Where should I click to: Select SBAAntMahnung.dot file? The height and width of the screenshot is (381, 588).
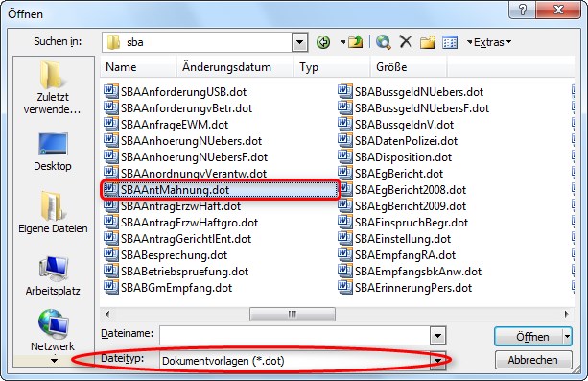click(x=220, y=190)
